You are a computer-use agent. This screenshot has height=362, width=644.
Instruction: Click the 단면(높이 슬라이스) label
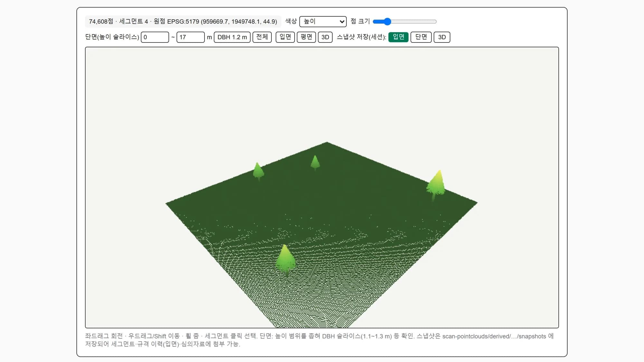pos(112,37)
